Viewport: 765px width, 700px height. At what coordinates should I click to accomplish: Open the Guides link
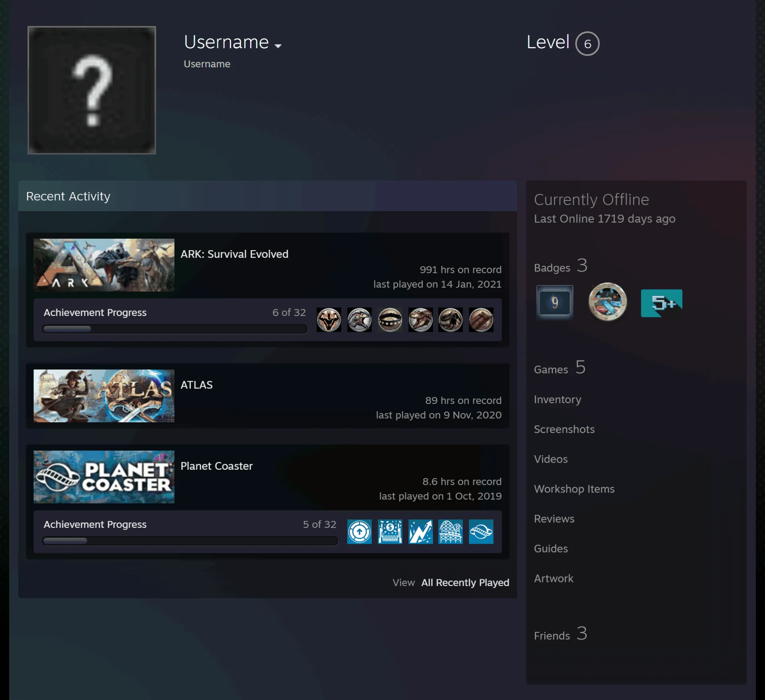pos(551,549)
